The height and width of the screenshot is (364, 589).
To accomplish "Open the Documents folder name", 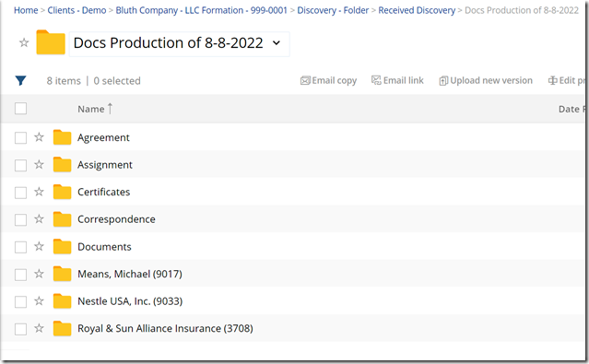I will pos(104,247).
